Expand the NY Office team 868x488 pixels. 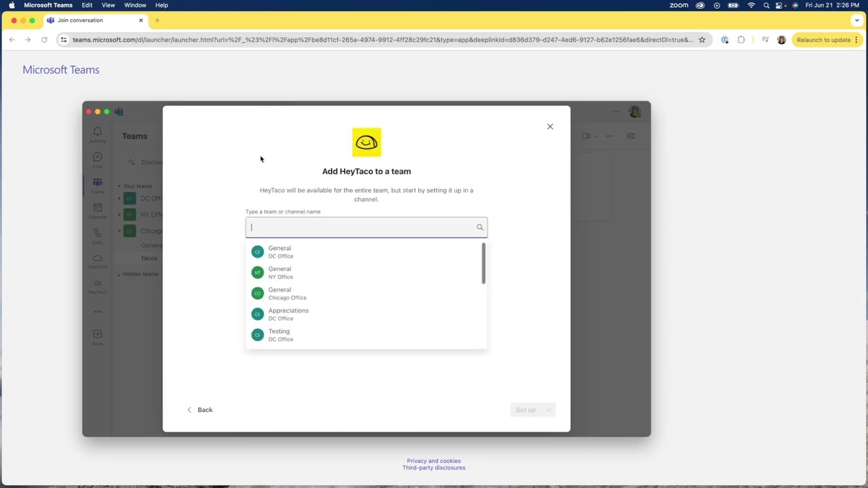coord(119,214)
